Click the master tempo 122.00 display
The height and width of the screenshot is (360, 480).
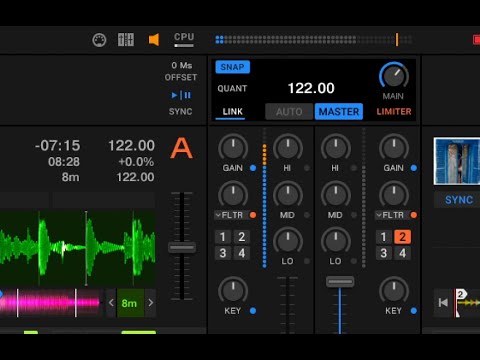coord(311,88)
